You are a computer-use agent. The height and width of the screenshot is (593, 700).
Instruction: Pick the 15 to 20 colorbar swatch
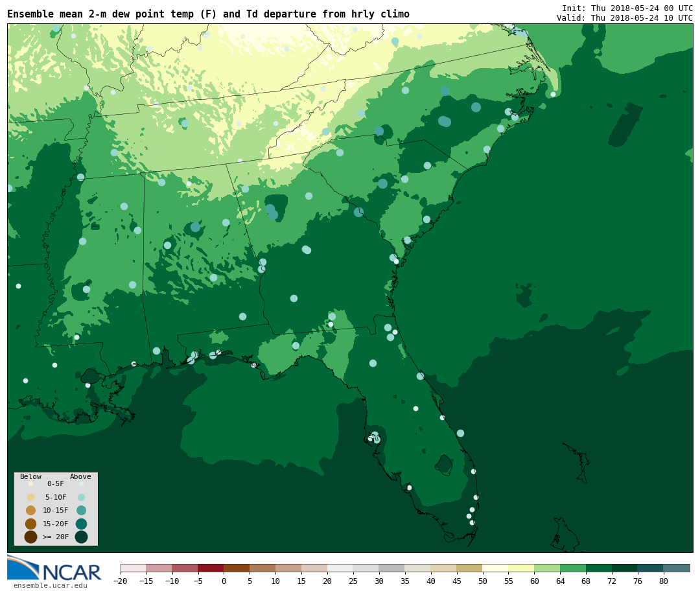coord(315,568)
